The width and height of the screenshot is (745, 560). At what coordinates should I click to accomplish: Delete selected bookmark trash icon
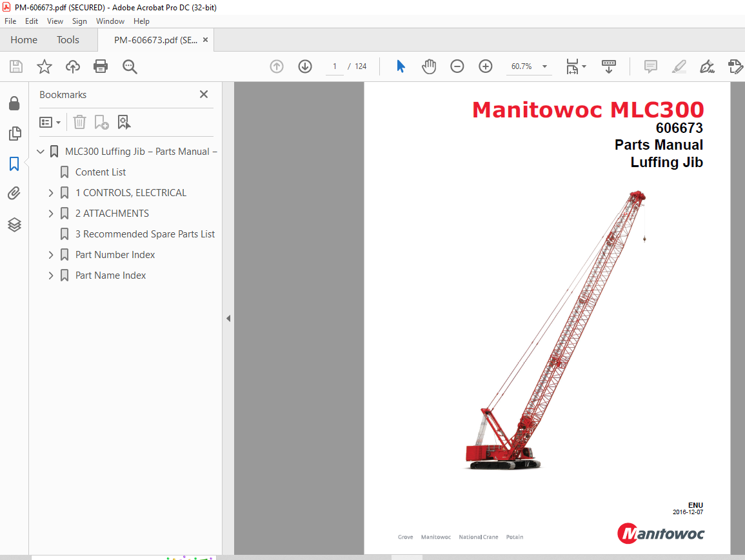(79, 122)
